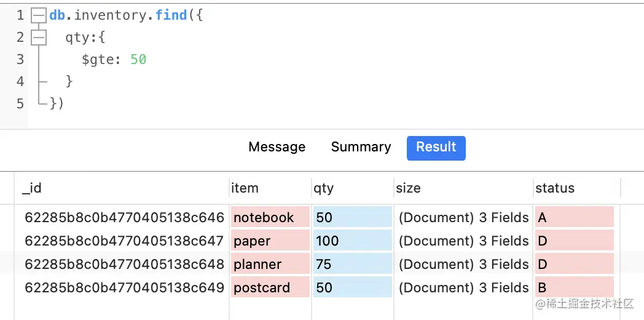The image size is (644, 320).
Task: Select the _id ending in c648
Action: pos(124,265)
